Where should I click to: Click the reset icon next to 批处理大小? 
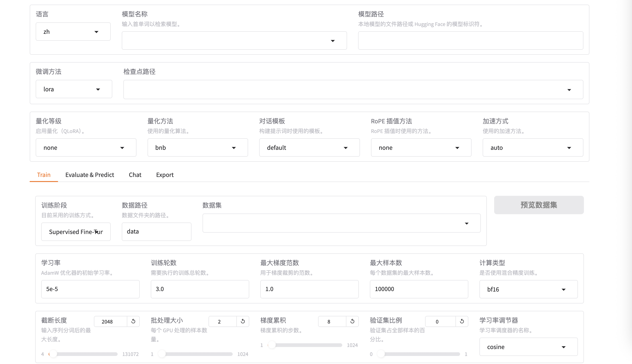coord(243,321)
